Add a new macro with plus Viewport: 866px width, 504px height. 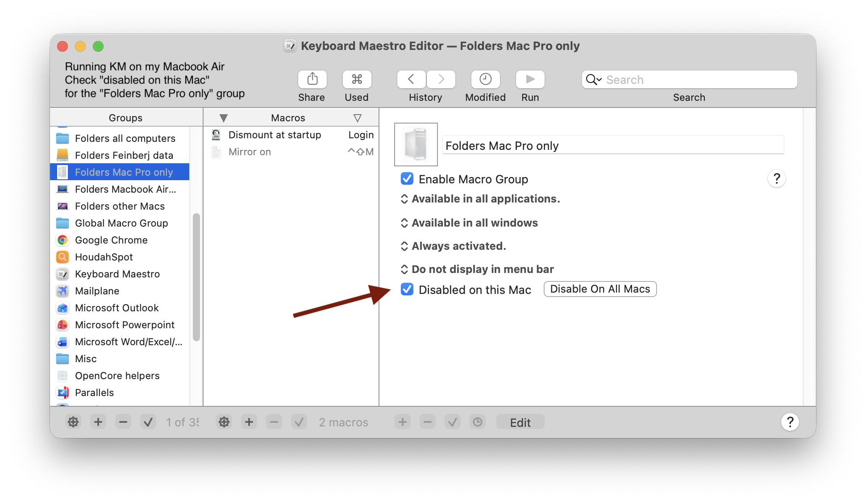coord(249,422)
